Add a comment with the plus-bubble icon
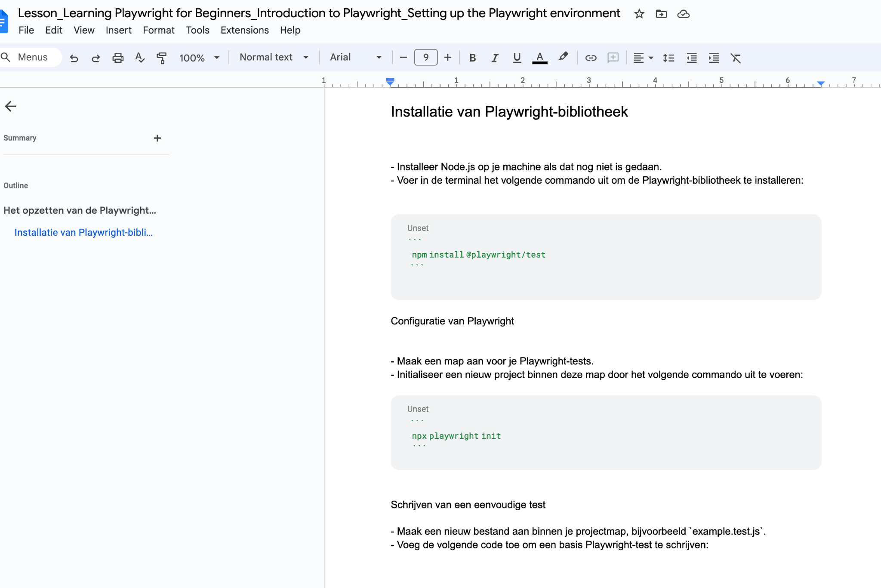Screen dimensions: 881x588 (x=613, y=58)
